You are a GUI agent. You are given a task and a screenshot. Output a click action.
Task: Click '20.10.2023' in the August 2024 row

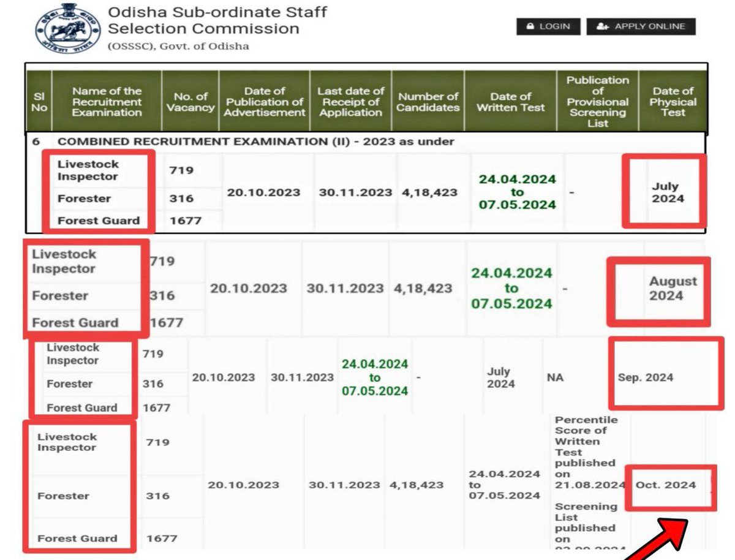click(248, 289)
